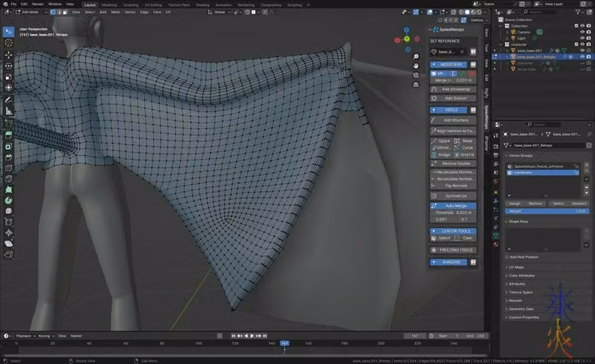Select the Measure tool
595x364 pixels.
[x=9, y=111]
